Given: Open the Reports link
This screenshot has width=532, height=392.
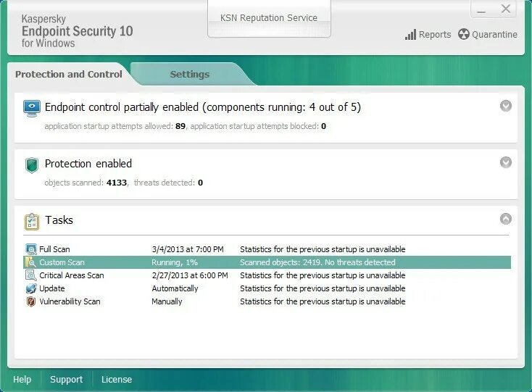Looking at the screenshot, I should pyautogui.click(x=435, y=35).
